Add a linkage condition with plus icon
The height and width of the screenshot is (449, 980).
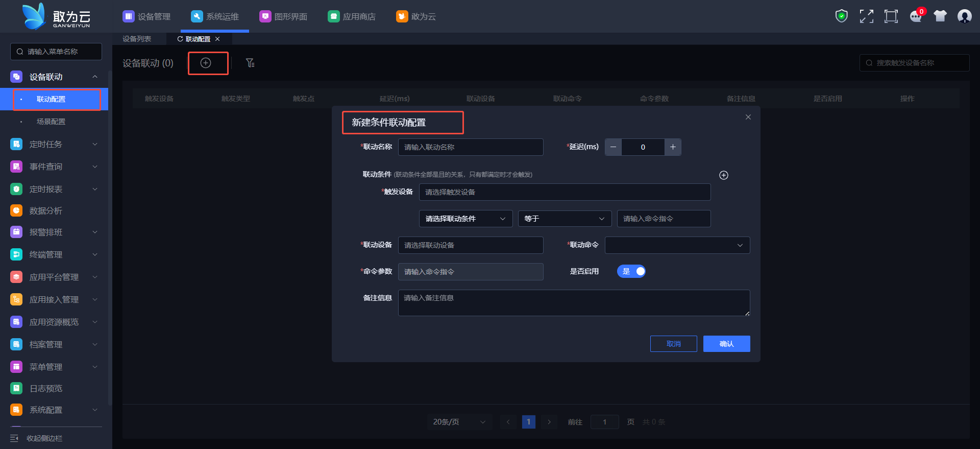click(723, 175)
